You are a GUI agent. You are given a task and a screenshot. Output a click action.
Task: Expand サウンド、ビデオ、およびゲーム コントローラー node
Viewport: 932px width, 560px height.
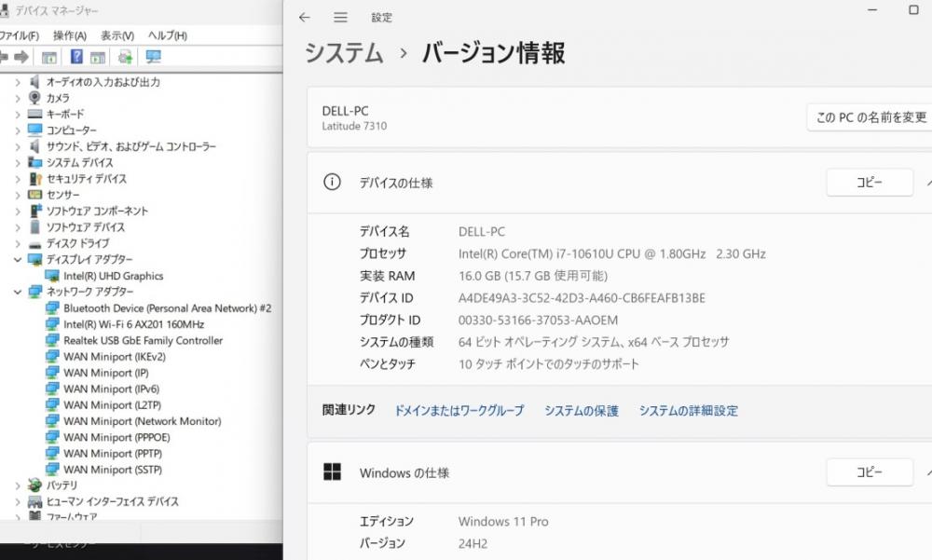[17, 146]
